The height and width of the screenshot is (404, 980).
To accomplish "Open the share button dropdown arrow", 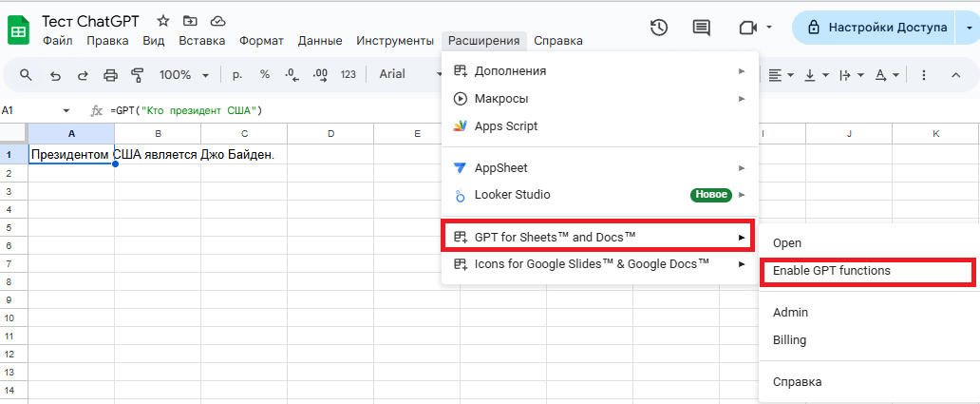I will pyautogui.click(x=969, y=29).
